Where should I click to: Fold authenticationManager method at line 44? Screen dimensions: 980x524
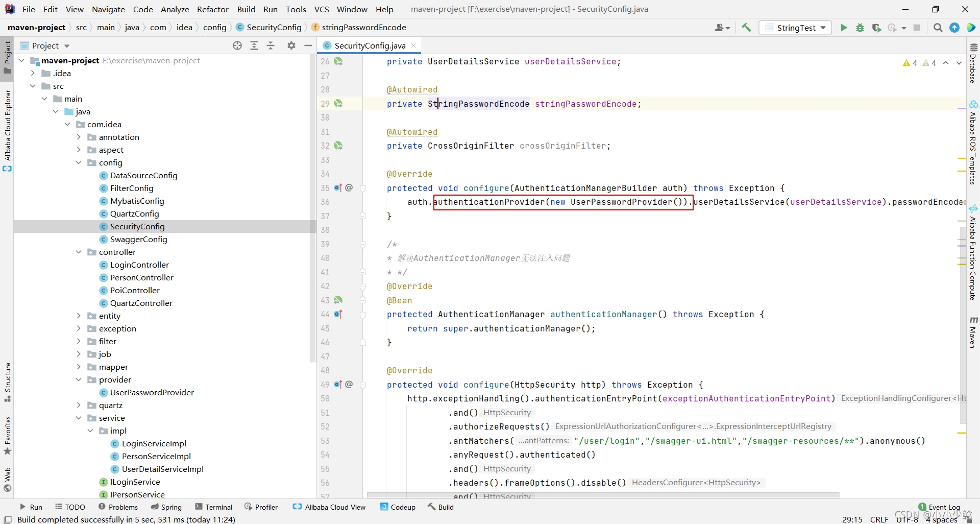coord(363,315)
